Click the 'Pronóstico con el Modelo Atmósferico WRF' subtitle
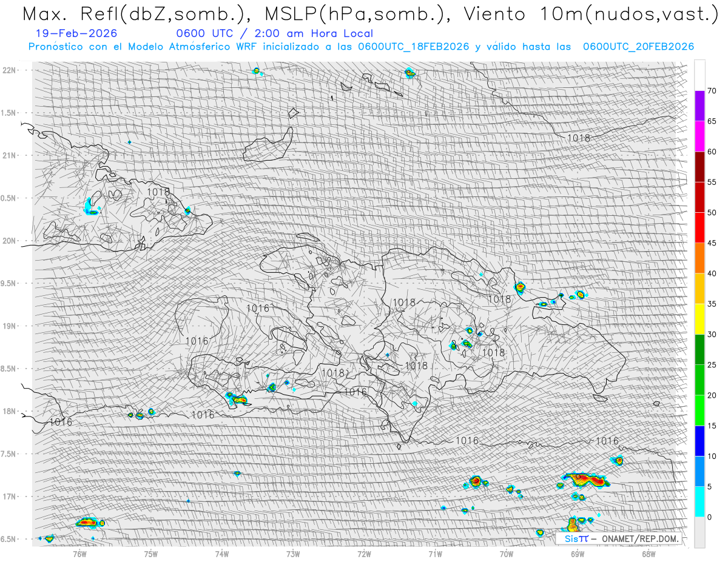This screenshot has width=728, height=562. (141, 47)
